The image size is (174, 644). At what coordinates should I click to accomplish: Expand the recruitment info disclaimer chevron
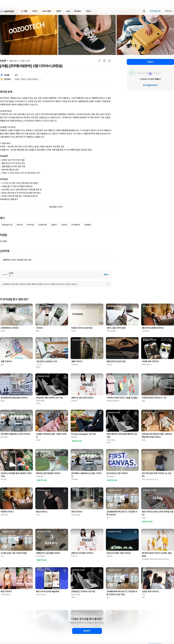click(108, 284)
